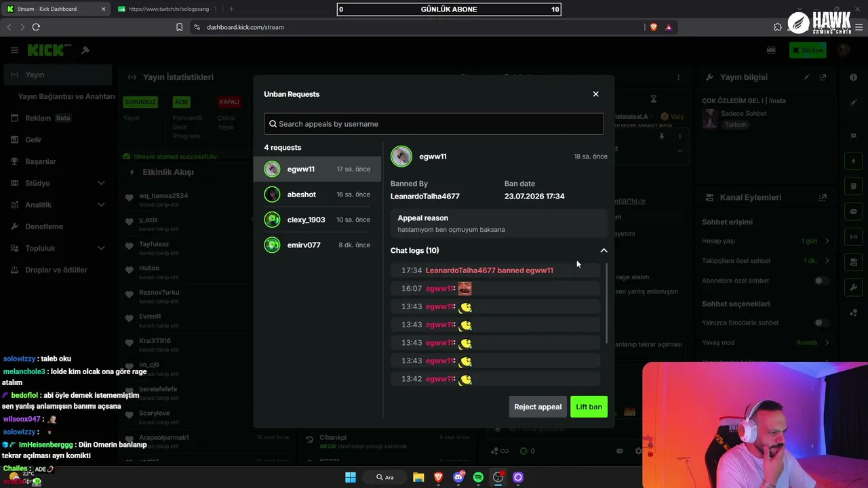This screenshot has width=868, height=488.
Task: Open Başarılar page
Action: click(x=58, y=161)
